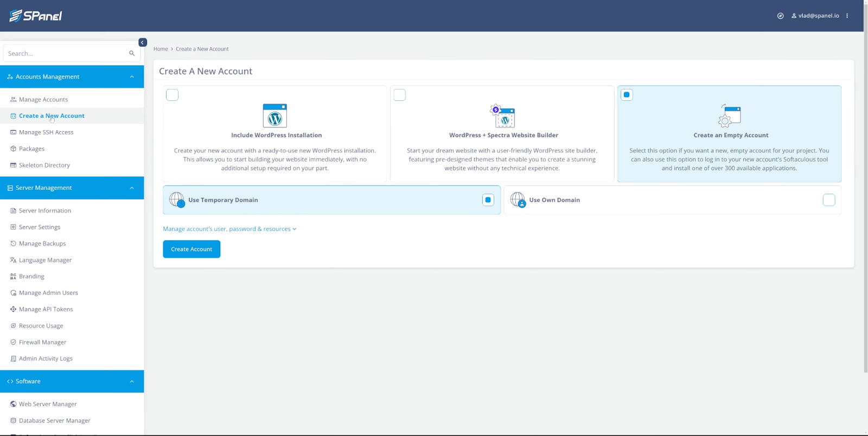Click the Database Server Manager icon
The image size is (868, 436).
pyautogui.click(x=13, y=420)
